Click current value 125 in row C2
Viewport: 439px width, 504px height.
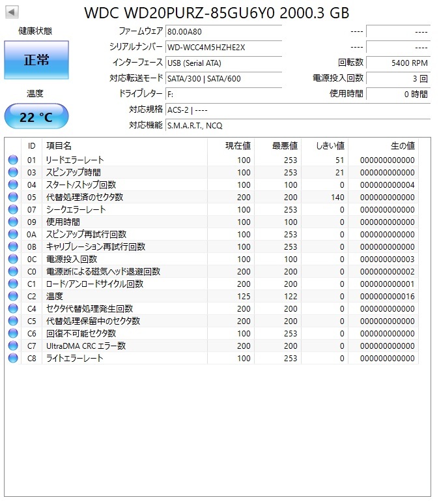(244, 297)
